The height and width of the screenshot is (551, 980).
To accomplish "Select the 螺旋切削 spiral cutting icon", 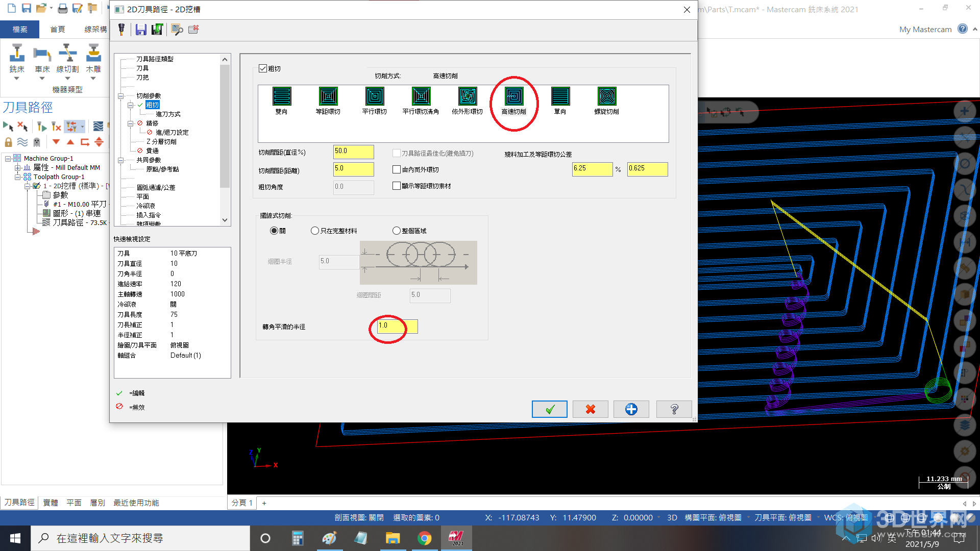I will [x=607, y=96].
